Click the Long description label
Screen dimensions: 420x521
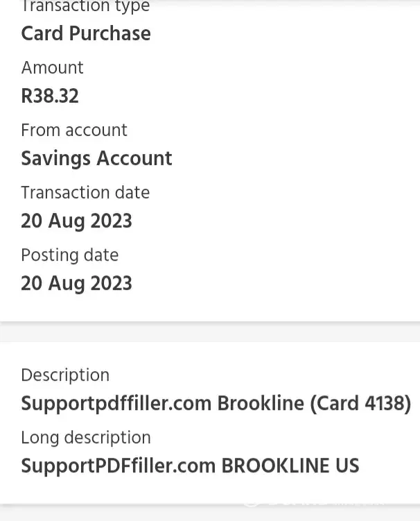[x=85, y=437]
